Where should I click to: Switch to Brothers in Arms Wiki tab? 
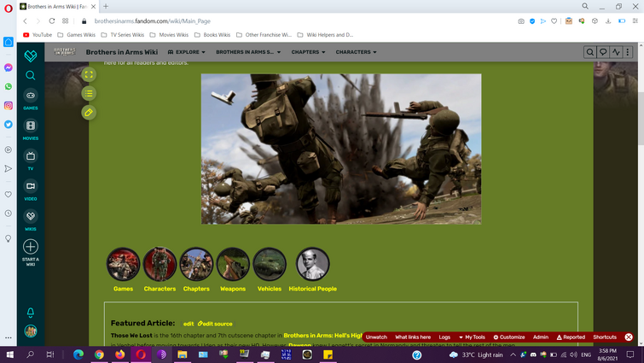[x=57, y=7]
